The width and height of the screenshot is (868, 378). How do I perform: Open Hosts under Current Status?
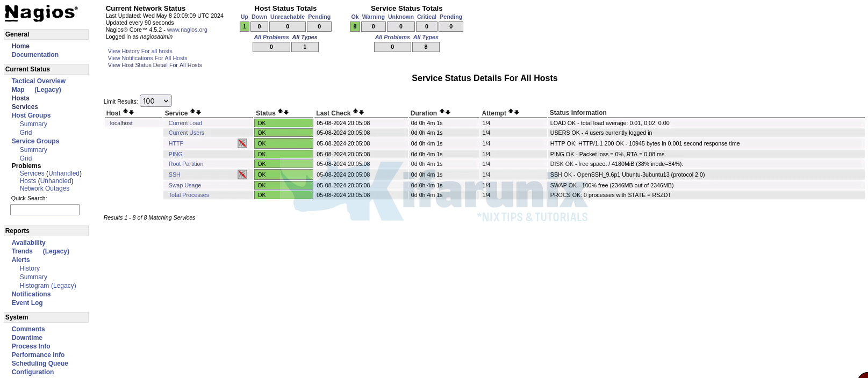20,98
